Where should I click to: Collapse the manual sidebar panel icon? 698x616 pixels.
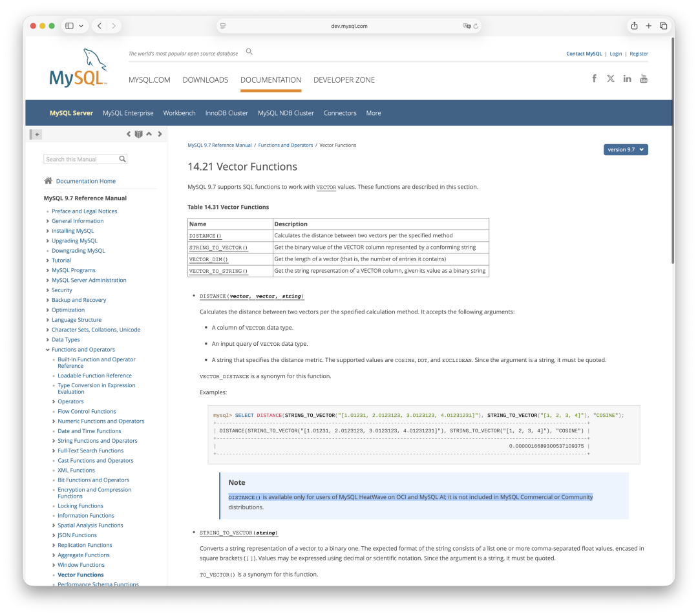pos(36,134)
